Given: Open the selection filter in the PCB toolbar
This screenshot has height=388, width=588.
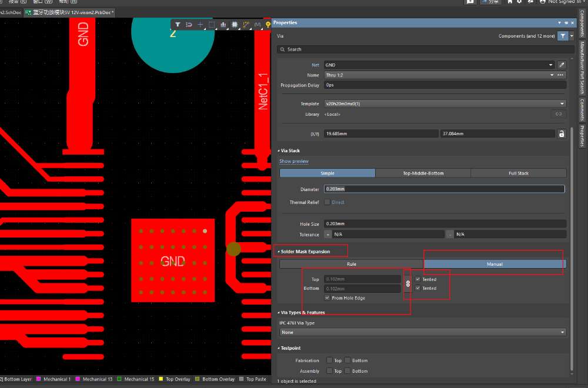Looking at the screenshot, I should [x=178, y=25].
